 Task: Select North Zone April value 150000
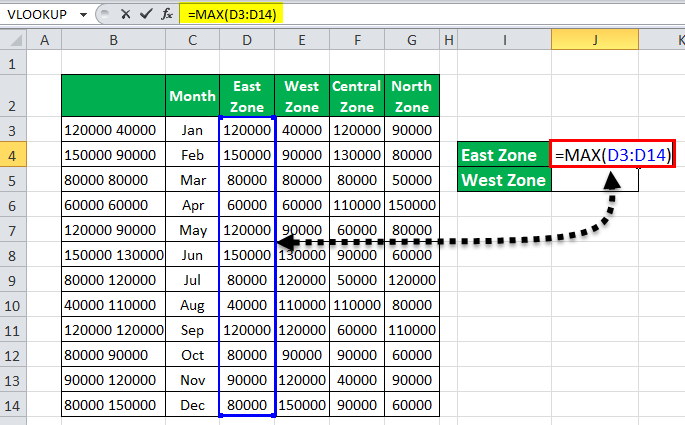coord(412,205)
